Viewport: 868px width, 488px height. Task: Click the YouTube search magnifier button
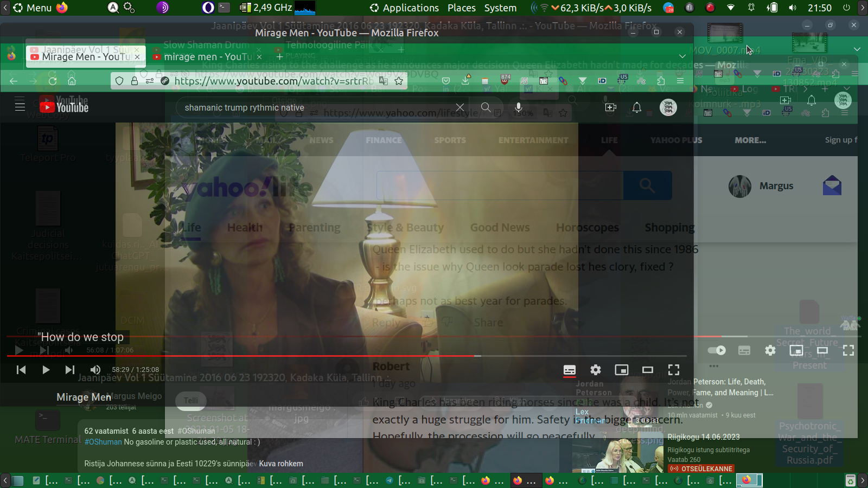[486, 107]
